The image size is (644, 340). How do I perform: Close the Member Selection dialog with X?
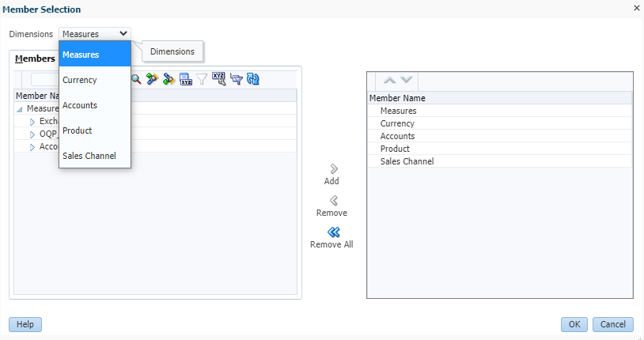pyautogui.click(x=637, y=8)
